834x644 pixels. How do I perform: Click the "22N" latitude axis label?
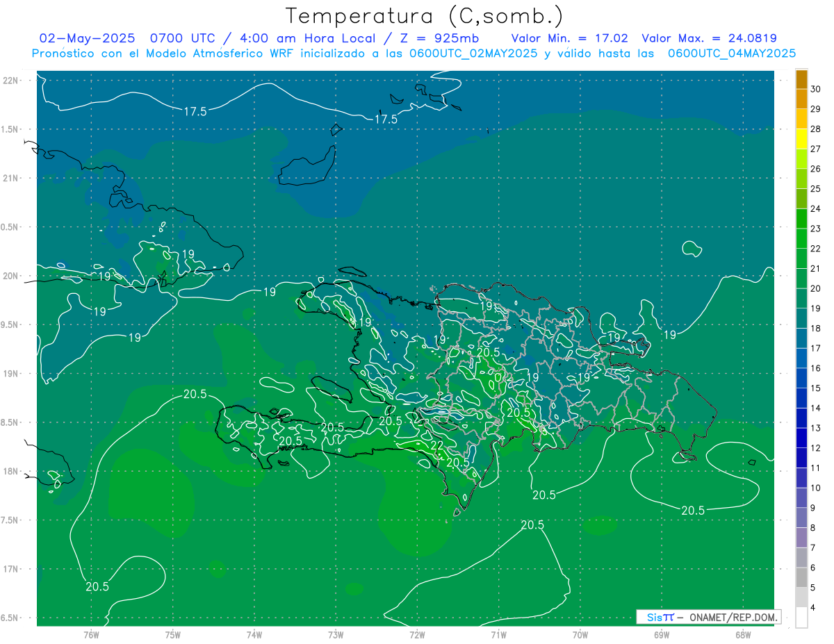[11, 80]
